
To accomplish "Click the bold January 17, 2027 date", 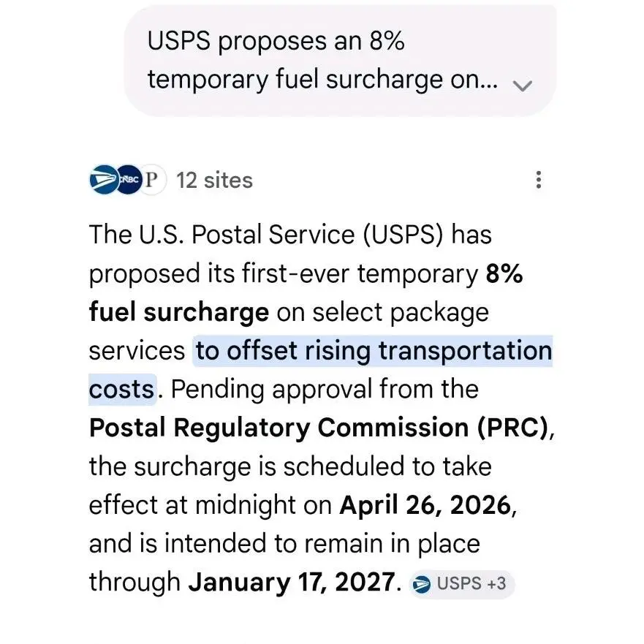I will (292, 583).
